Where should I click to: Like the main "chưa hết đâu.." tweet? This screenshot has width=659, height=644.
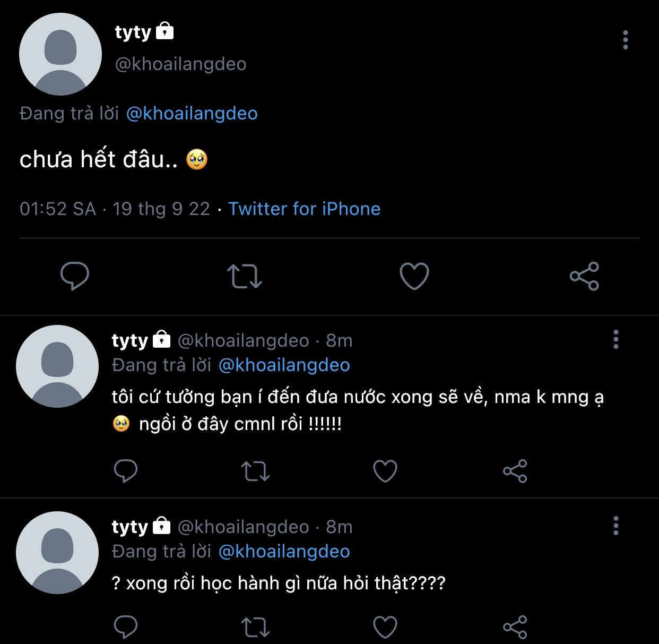pos(414,276)
